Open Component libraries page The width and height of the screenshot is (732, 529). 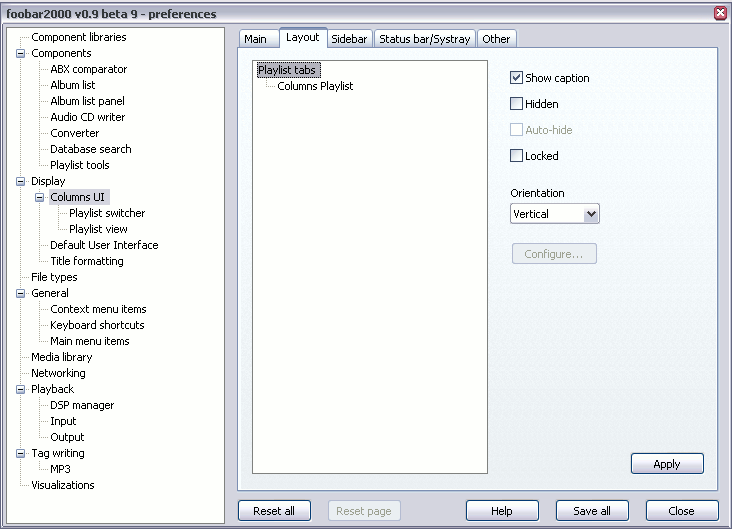pyautogui.click(x=78, y=37)
